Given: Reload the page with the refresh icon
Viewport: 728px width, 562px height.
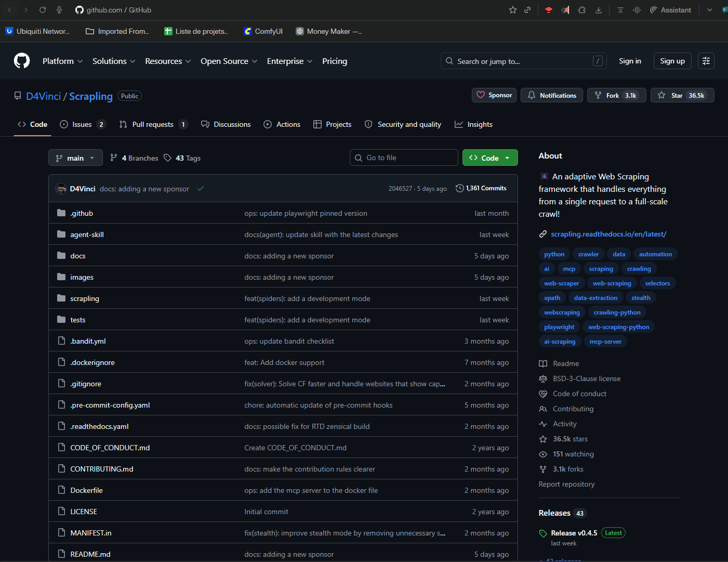Looking at the screenshot, I should [x=43, y=10].
